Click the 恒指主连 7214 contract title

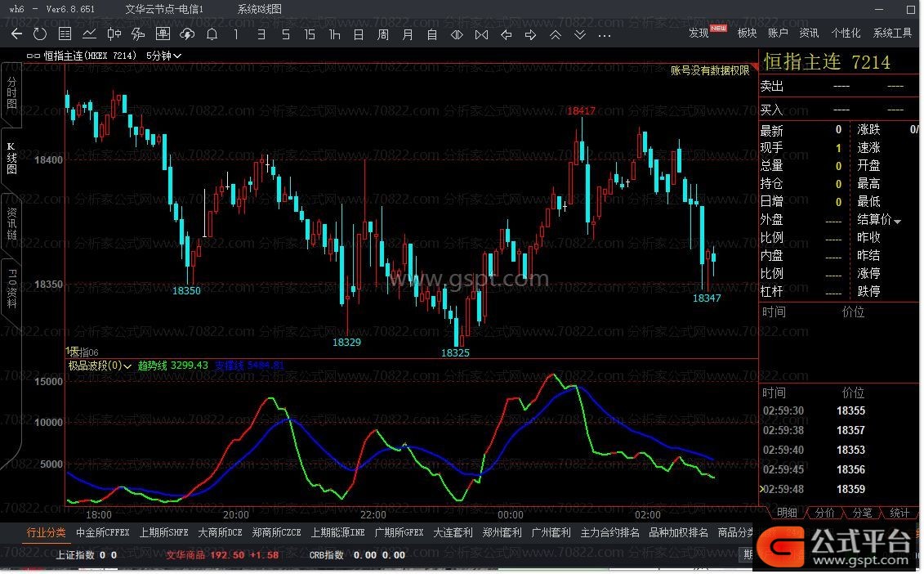(827, 61)
